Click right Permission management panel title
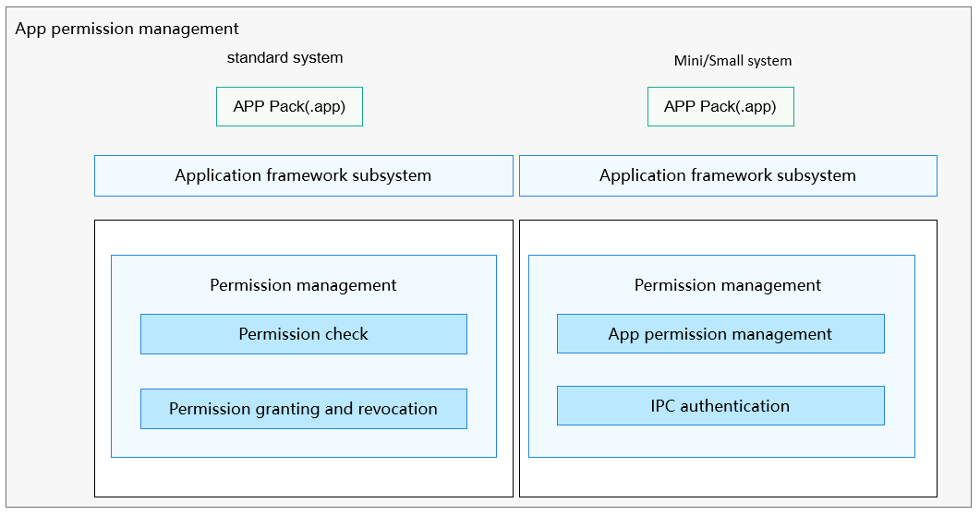This screenshot has width=980, height=515. coord(728,285)
